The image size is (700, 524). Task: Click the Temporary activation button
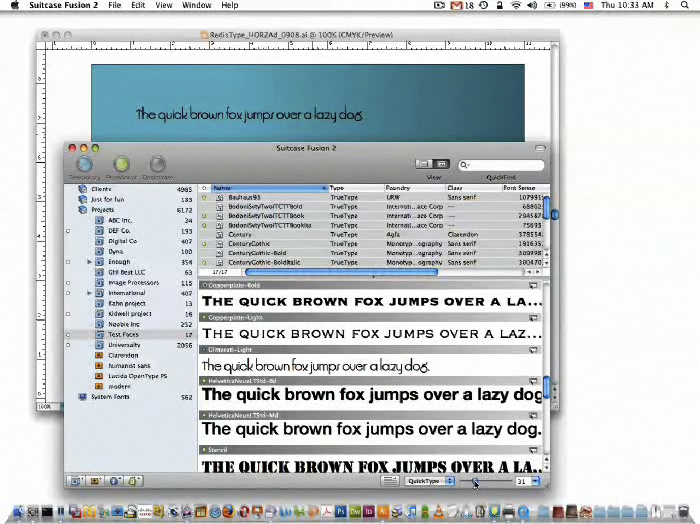[x=85, y=164]
